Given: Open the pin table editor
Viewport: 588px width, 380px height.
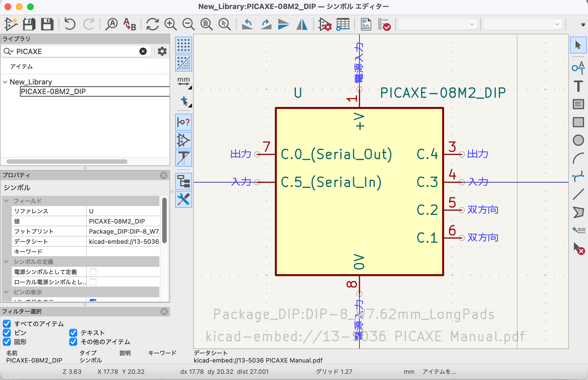Looking at the screenshot, I should point(343,24).
